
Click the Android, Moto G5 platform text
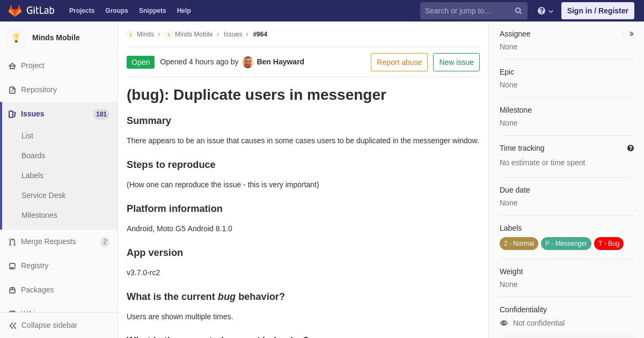179,229
